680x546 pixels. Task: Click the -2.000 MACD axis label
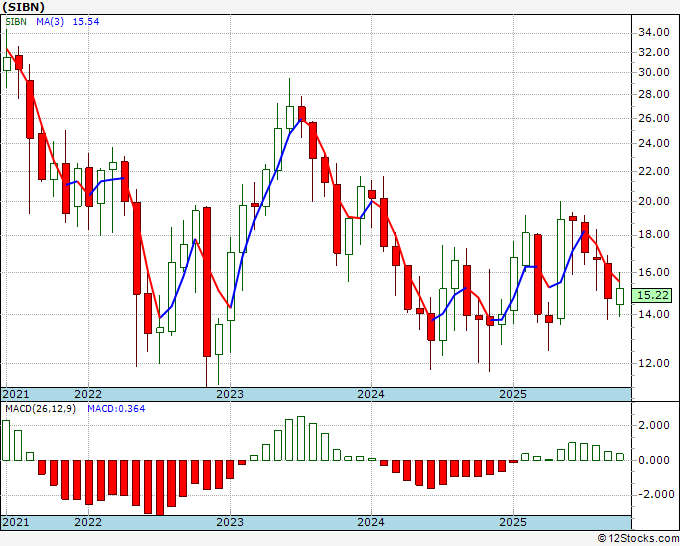click(651, 494)
